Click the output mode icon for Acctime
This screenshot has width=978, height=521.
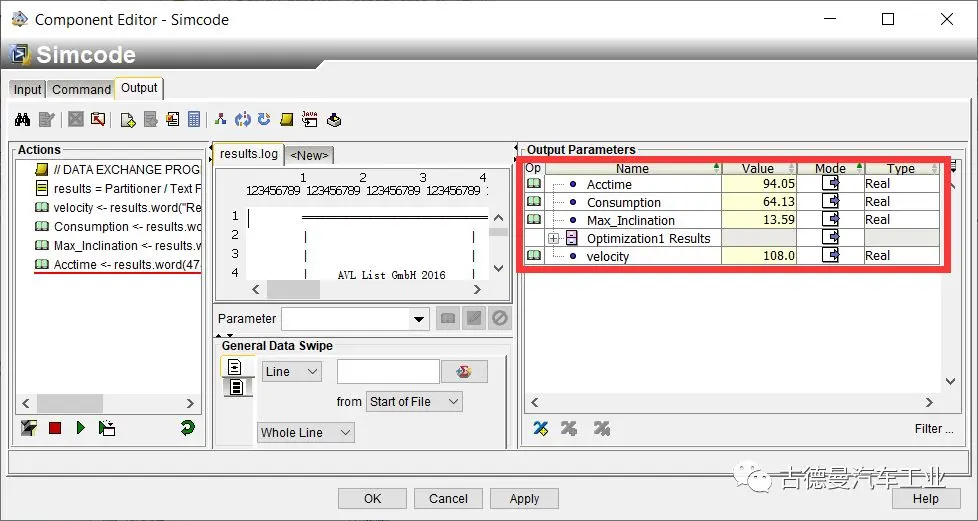[x=831, y=184]
